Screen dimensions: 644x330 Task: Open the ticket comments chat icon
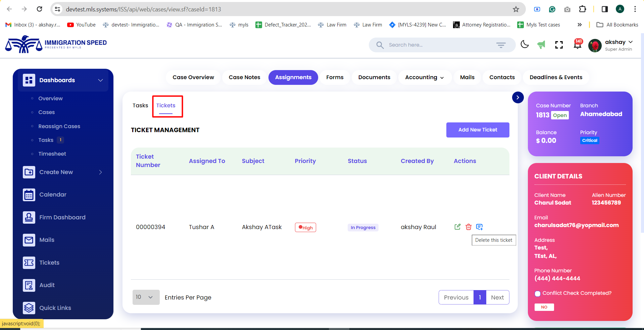coord(480,227)
